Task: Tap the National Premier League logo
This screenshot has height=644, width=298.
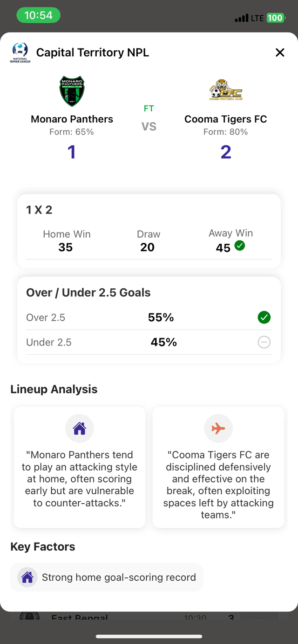Action: tap(20, 53)
